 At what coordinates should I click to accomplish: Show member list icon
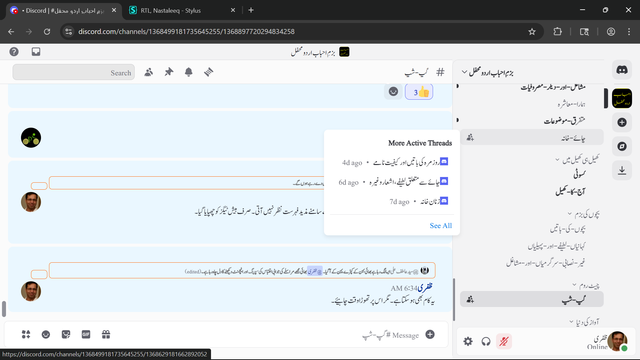click(x=149, y=72)
